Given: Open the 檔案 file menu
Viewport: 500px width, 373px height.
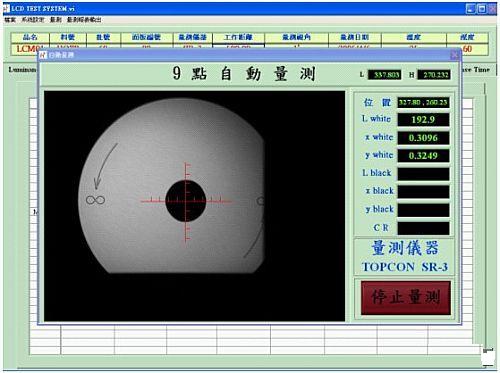Looking at the screenshot, I should point(10,20).
